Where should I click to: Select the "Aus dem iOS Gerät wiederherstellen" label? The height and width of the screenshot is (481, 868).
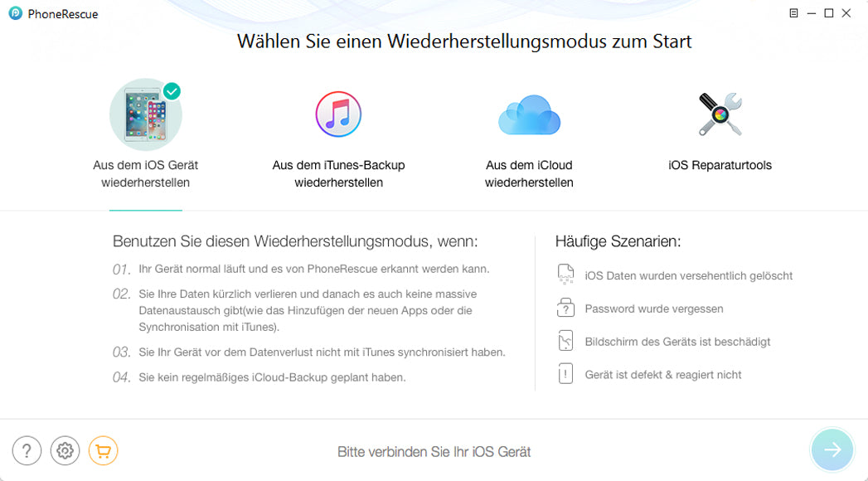(x=145, y=173)
